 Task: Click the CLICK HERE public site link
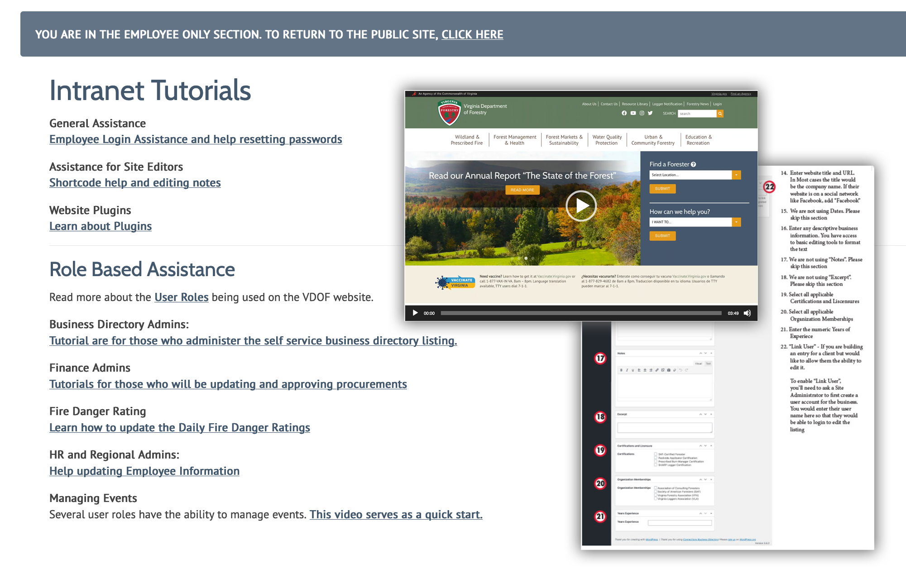tap(472, 34)
